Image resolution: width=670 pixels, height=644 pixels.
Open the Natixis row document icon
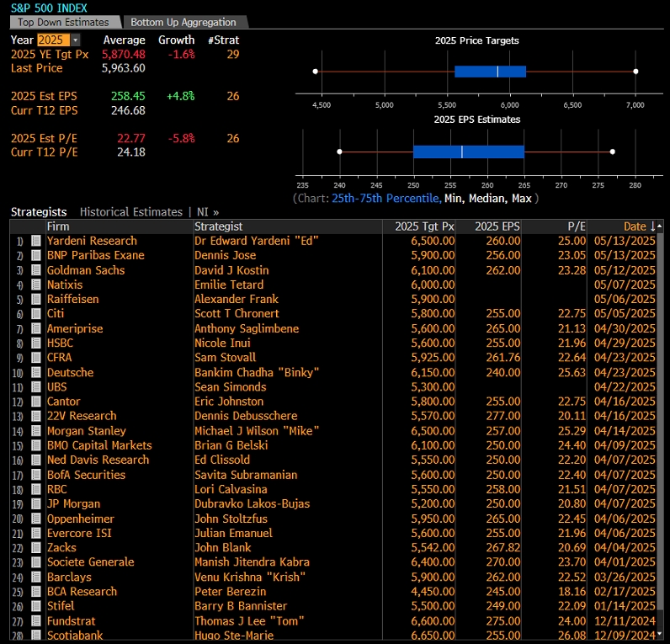pos(36,285)
